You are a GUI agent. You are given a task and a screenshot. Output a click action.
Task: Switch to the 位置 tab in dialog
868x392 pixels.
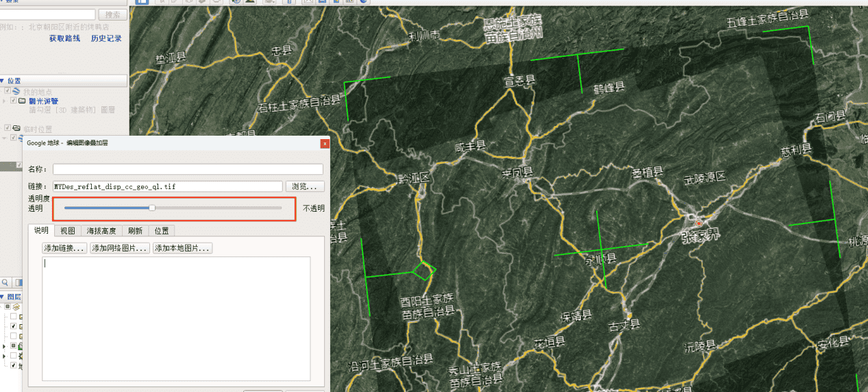(x=162, y=231)
